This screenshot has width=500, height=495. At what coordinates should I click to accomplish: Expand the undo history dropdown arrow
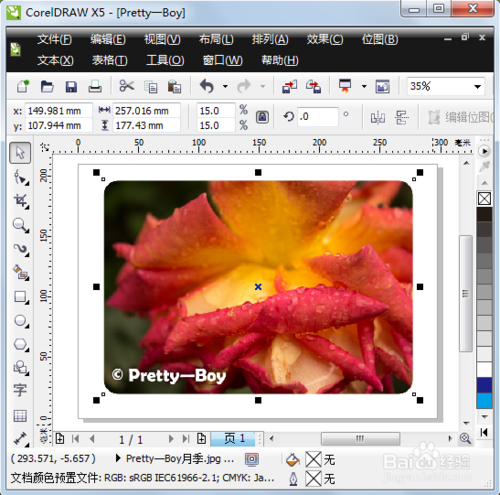click(x=225, y=87)
